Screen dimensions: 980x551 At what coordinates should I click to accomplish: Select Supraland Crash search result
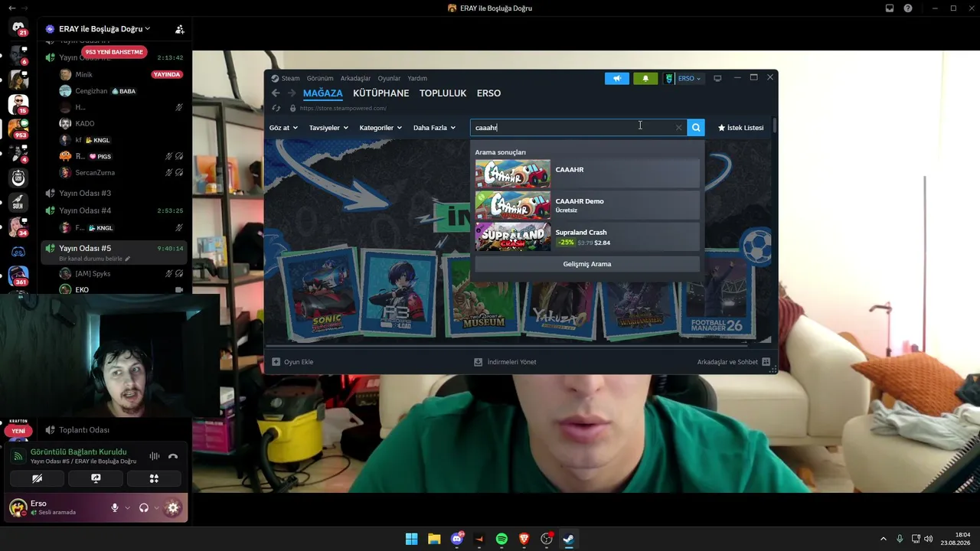(587, 236)
